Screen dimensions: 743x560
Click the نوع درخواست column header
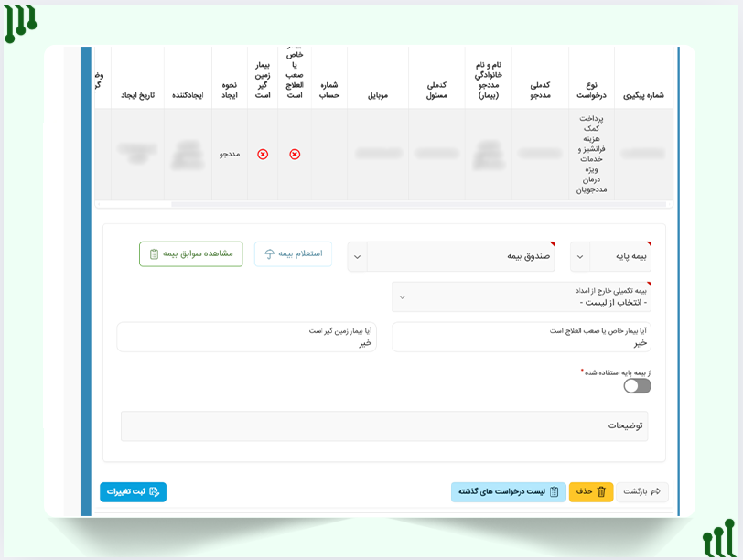click(591, 90)
